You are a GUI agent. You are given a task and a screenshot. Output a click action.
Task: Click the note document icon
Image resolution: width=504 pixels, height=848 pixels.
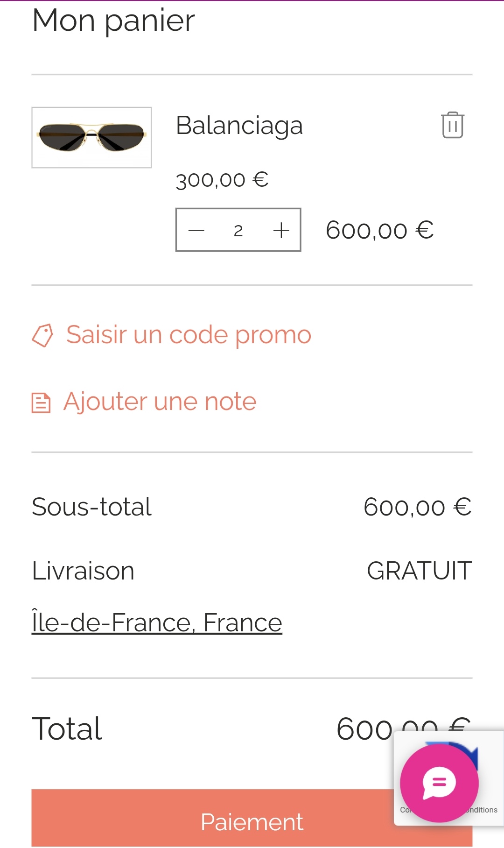pos(41,403)
